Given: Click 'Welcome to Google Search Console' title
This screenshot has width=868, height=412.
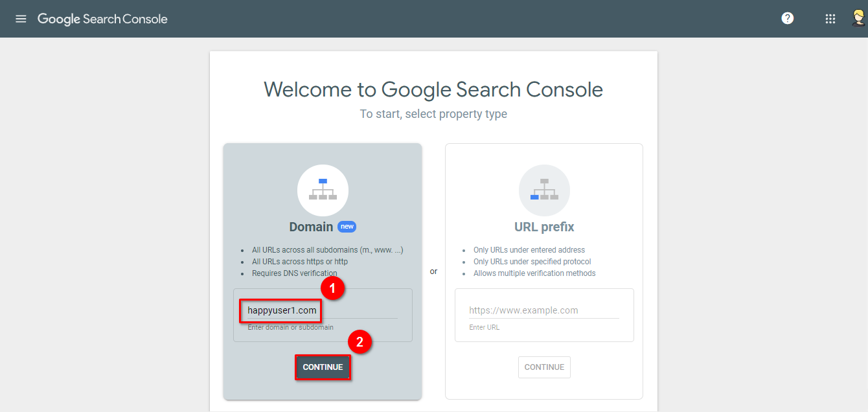Looking at the screenshot, I should [433, 89].
